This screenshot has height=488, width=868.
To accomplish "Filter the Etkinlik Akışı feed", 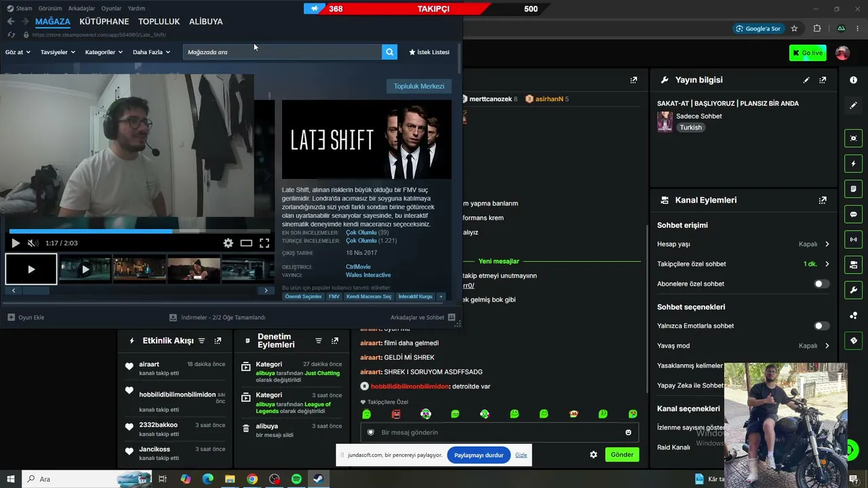I will (201, 341).
